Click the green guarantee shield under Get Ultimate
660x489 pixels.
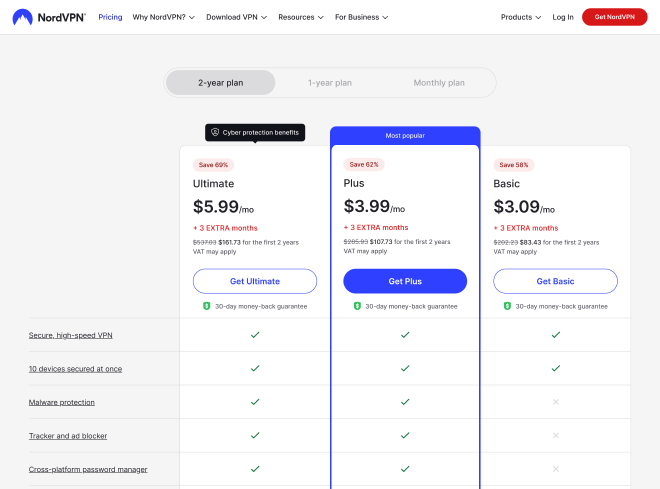207,306
